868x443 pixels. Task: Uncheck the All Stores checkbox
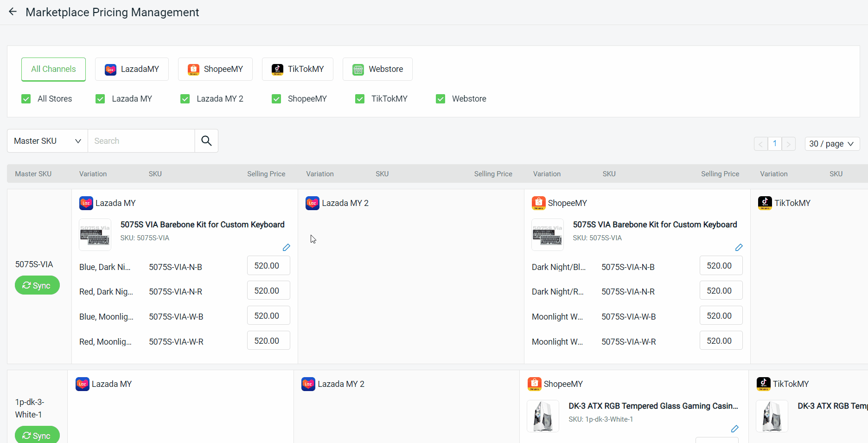tap(26, 99)
